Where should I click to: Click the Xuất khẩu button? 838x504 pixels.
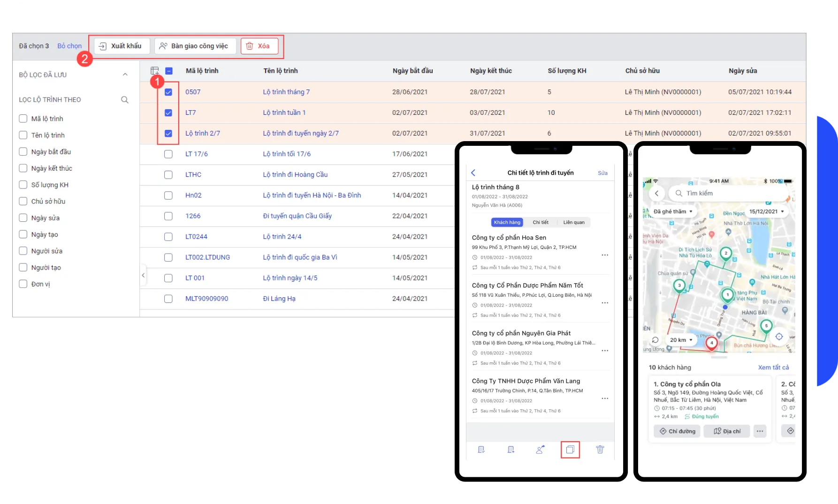[x=122, y=46]
